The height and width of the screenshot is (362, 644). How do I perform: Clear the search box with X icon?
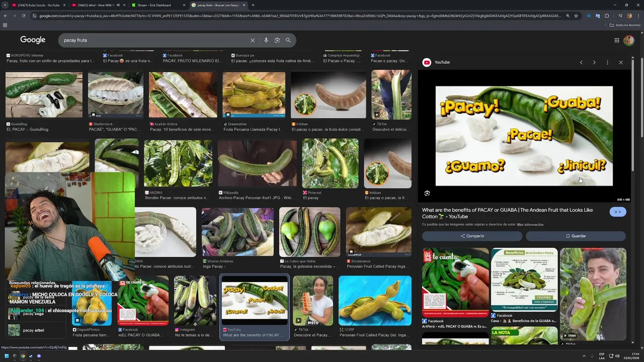coord(253,40)
